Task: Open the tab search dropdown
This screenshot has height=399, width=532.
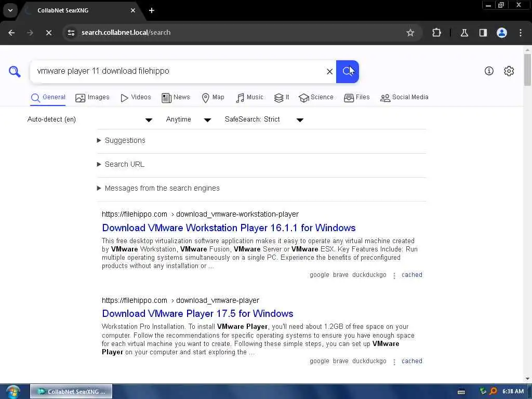Action: coord(10,10)
